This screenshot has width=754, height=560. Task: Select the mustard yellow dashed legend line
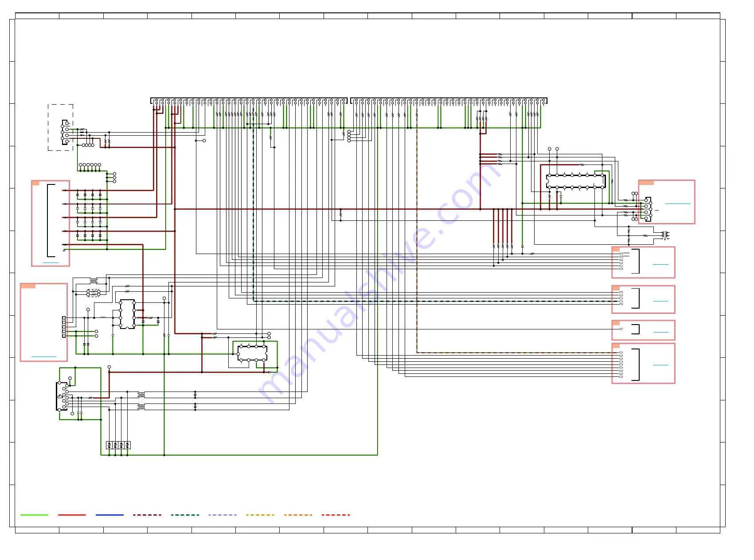(260, 515)
